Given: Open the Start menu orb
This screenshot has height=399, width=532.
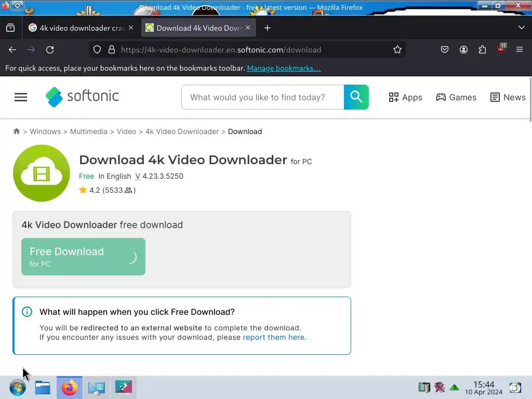Looking at the screenshot, I should [17, 388].
